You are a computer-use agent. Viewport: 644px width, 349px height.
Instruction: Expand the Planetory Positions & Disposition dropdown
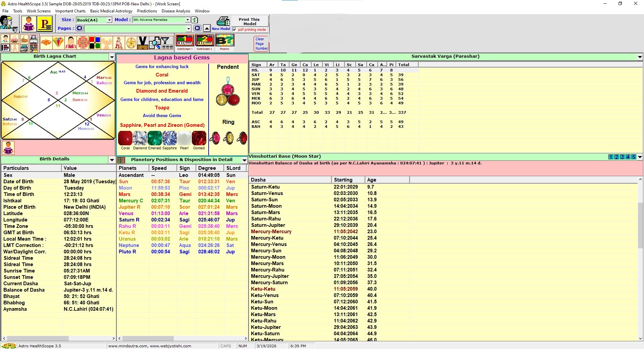pyautogui.click(x=245, y=160)
